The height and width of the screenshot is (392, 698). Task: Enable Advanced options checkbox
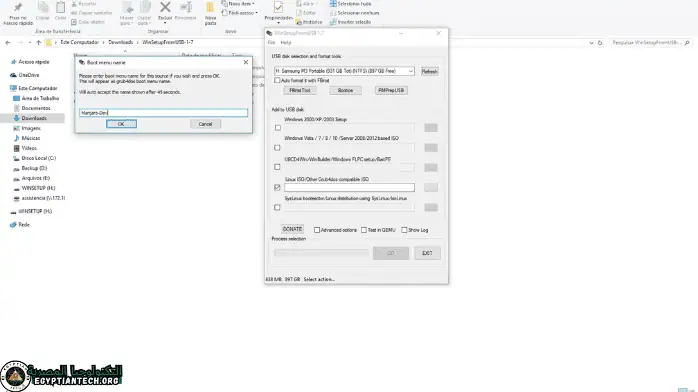coord(317,230)
